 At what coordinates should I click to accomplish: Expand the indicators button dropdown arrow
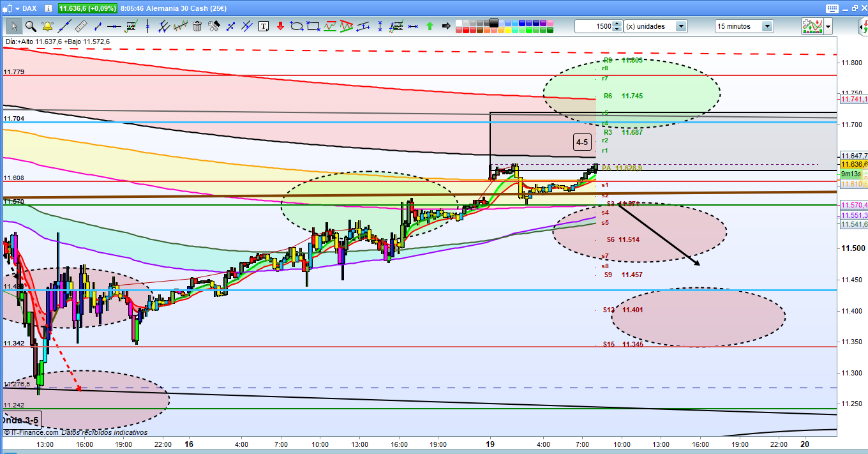coord(828,26)
